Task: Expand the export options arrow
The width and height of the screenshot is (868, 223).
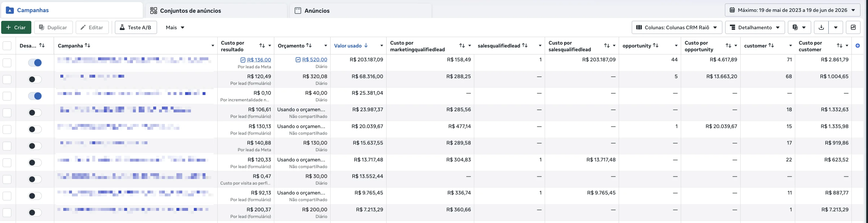Action: pyautogui.click(x=836, y=27)
